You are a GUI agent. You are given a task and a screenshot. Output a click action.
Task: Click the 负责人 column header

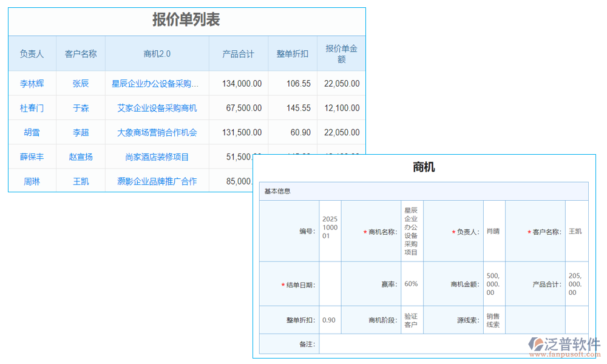tap(31, 53)
